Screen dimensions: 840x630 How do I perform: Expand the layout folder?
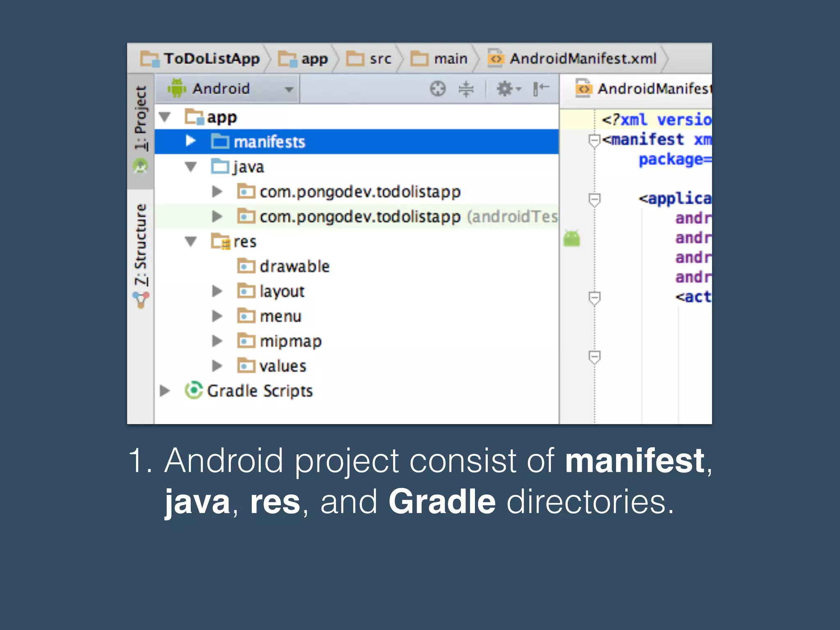click(x=217, y=291)
